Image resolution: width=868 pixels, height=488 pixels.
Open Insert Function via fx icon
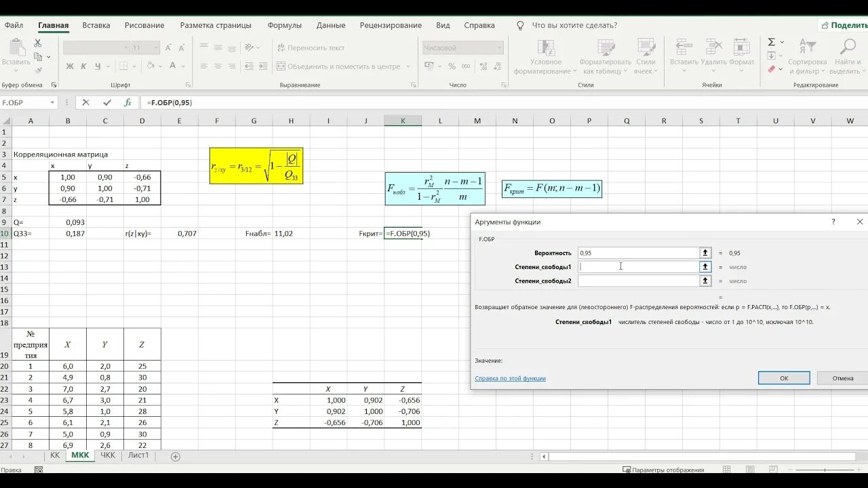tap(127, 102)
